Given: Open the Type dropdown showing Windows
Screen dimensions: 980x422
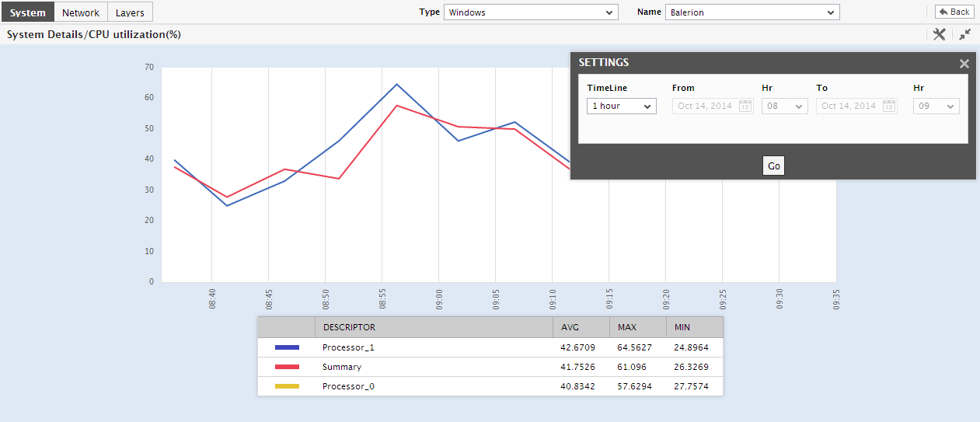Looking at the screenshot, I should pos(531,12).
